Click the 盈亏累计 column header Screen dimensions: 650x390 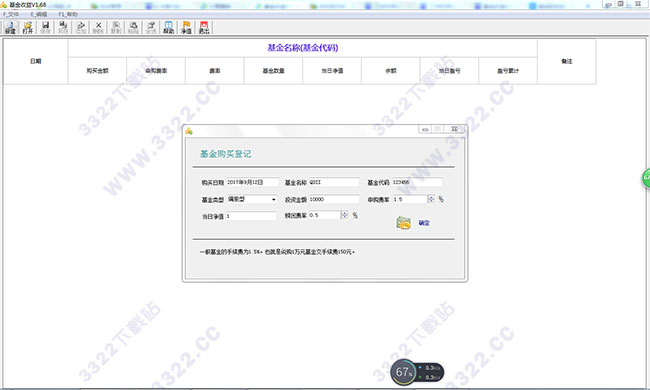pos(508,71)
